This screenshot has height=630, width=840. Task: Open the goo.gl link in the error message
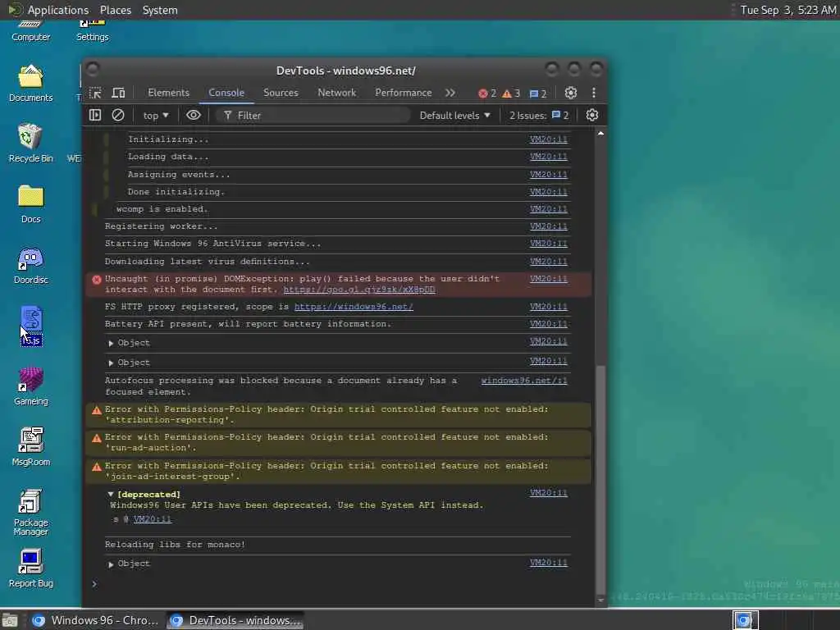click(x=359, y=290)
